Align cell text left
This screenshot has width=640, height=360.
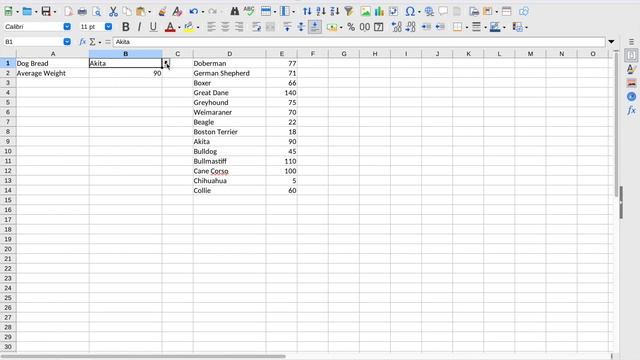click(x=211, y=27)
